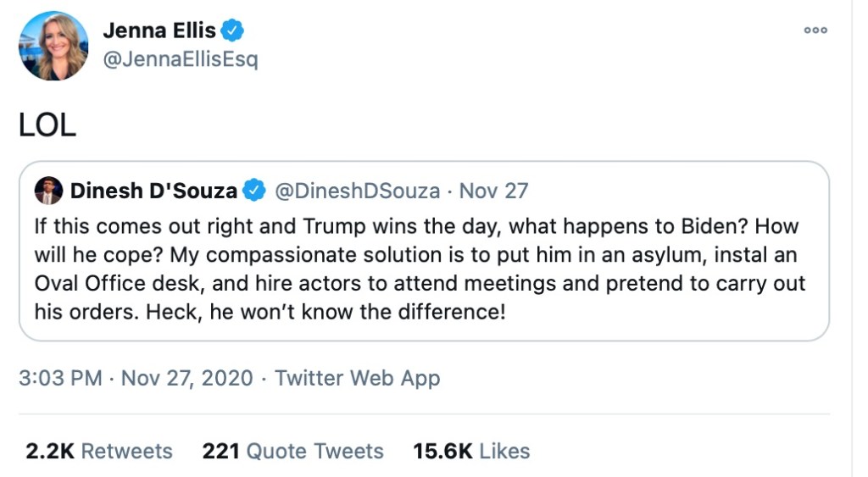The width and height of the screenshot is (868, 477).
Task: Open the @DineshDSouza handle
Action: pos(358,191)
